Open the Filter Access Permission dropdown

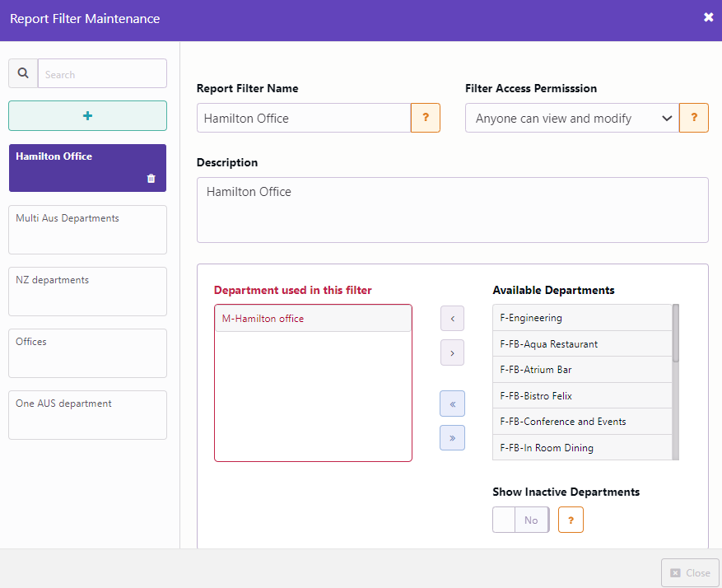coord(572,118)
